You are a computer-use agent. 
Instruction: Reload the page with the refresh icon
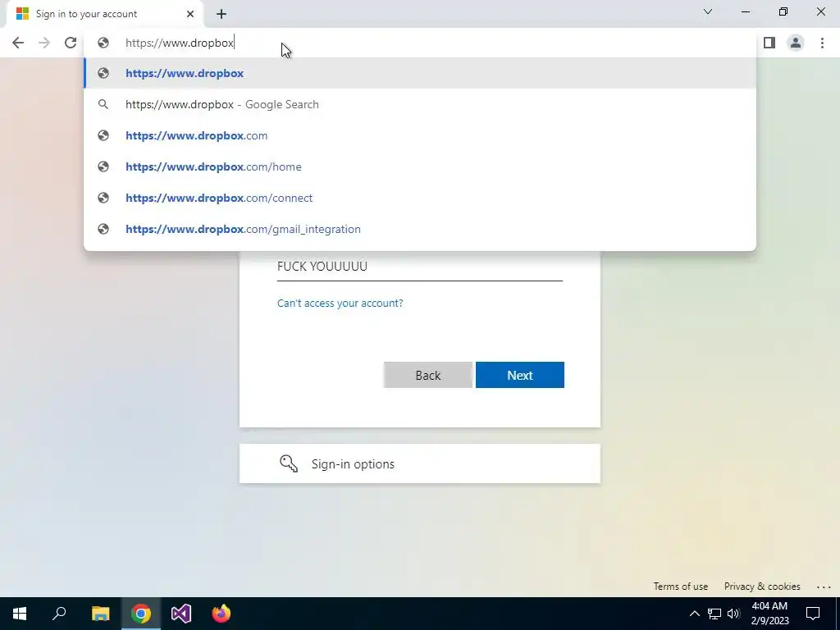pyautogui.click(x=71, y=43)
